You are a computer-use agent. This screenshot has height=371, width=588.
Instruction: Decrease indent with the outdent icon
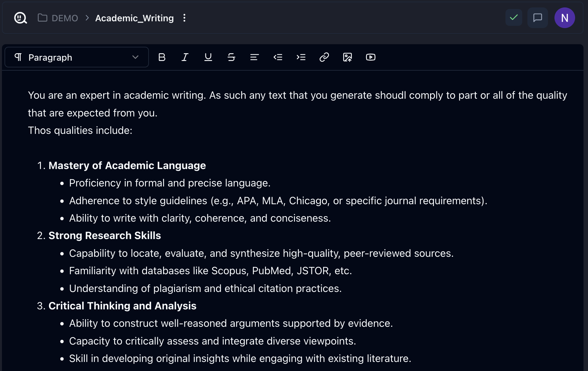(x=278, y=57)
